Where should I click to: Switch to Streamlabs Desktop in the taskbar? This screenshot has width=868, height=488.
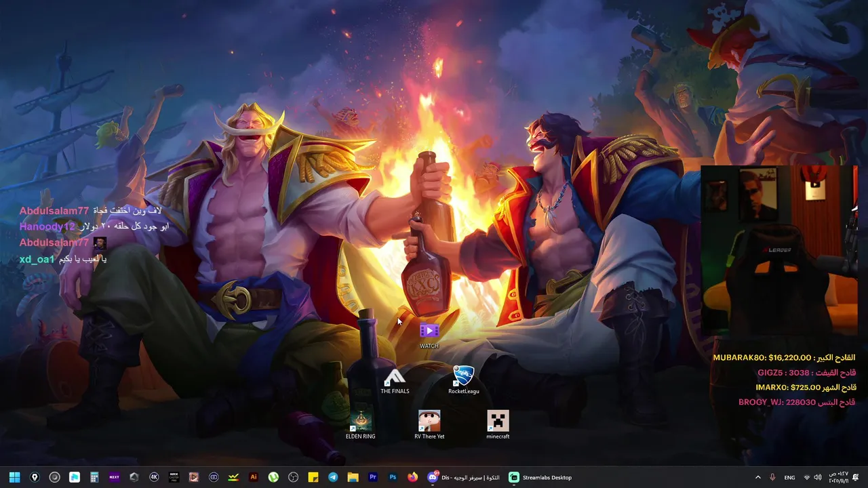(x=541, y=477)
